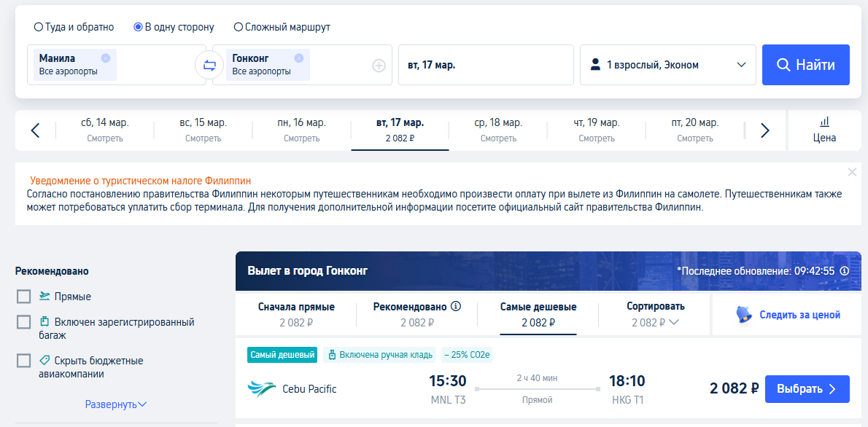Image resolution: width=868 pixels, height=427 pixels.
Task: Open the Цена price chart
Action: tap(825, 130)
